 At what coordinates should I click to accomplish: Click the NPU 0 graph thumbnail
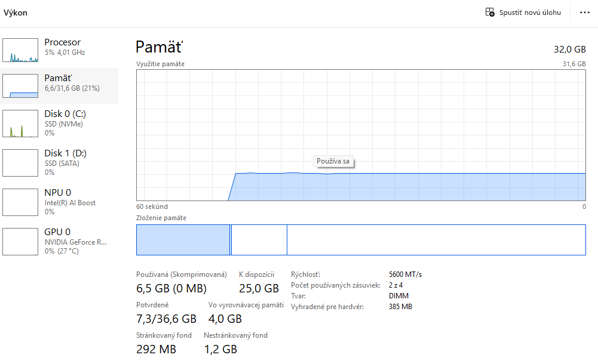20,202
